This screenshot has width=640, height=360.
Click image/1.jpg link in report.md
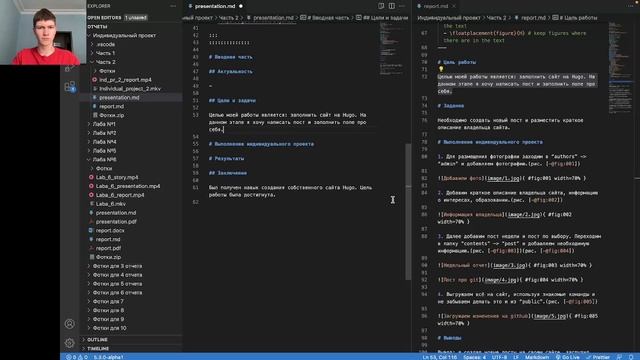point(503,178)
